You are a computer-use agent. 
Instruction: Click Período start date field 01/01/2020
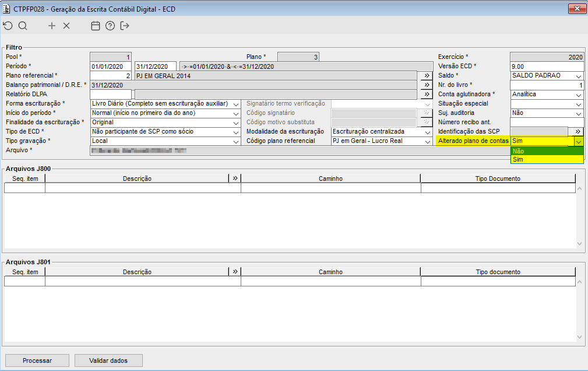[111, 66]
